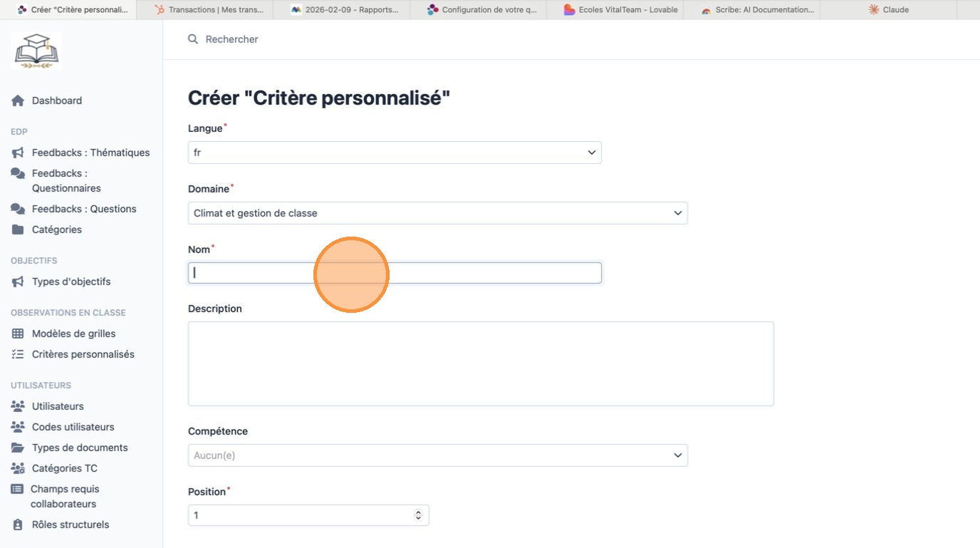Open the Compétence dropdown
The image size is (980, 548).
point(437,455)
